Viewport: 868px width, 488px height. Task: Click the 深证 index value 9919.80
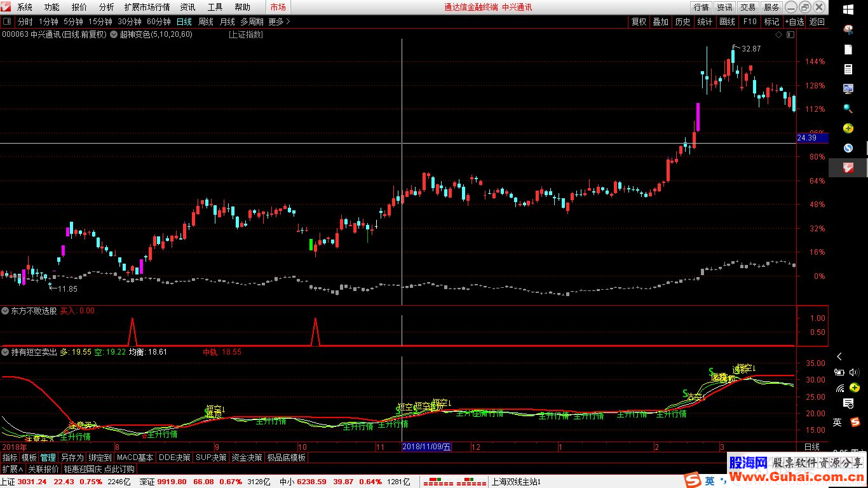coord(172,482)
